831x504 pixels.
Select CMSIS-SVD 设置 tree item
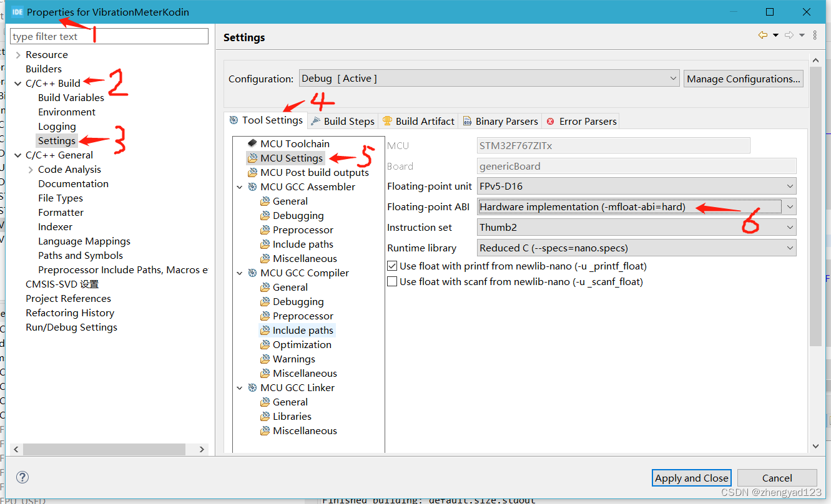(x=62, y=284)
